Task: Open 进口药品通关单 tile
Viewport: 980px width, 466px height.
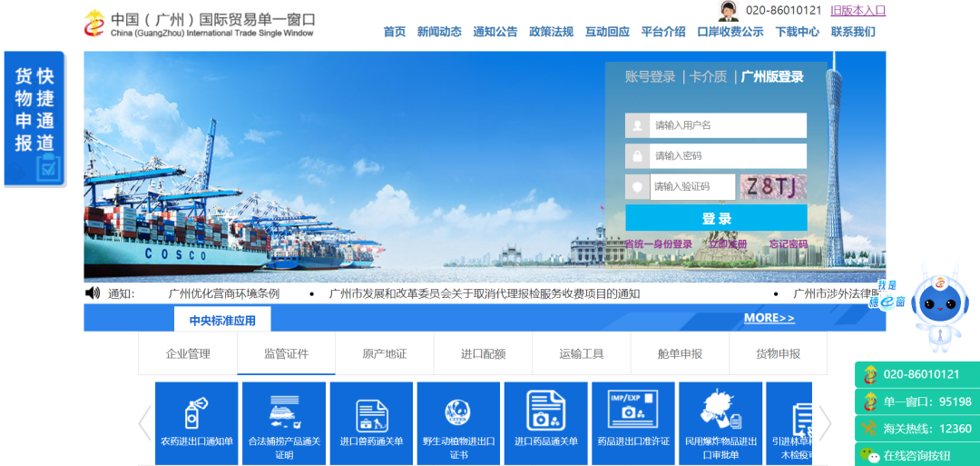Action: coord(545,423)
